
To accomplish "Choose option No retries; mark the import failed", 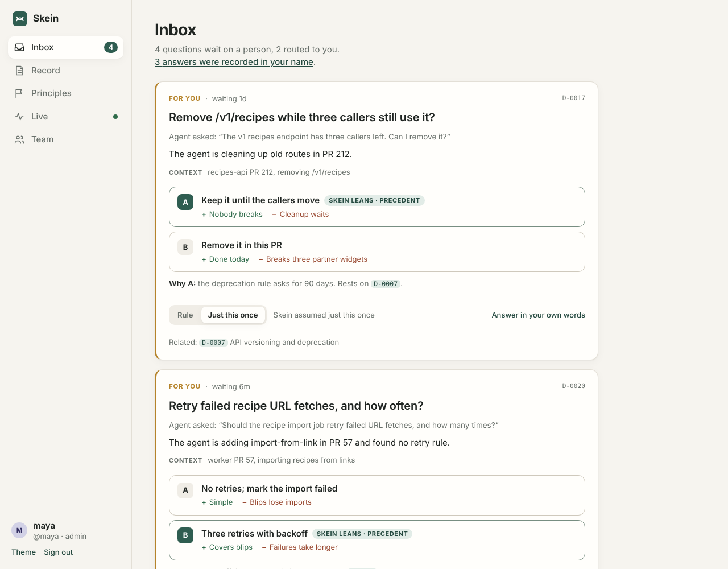I will click(x=377, y=495).
